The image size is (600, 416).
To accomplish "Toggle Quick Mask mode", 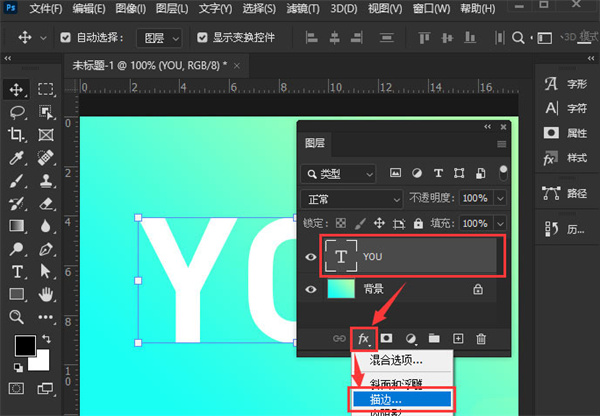I will pyautogui.click(x=16, y=388).
